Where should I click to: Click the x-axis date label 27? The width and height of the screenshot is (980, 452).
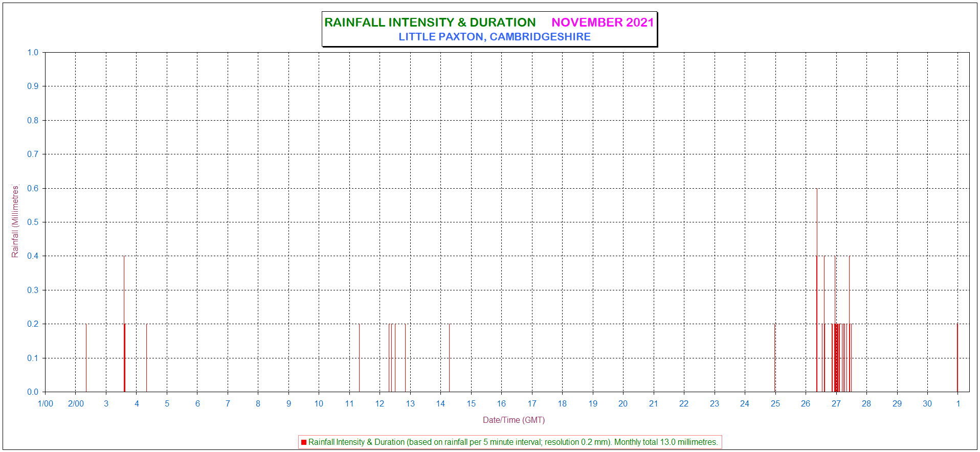(x=836, y=404)
